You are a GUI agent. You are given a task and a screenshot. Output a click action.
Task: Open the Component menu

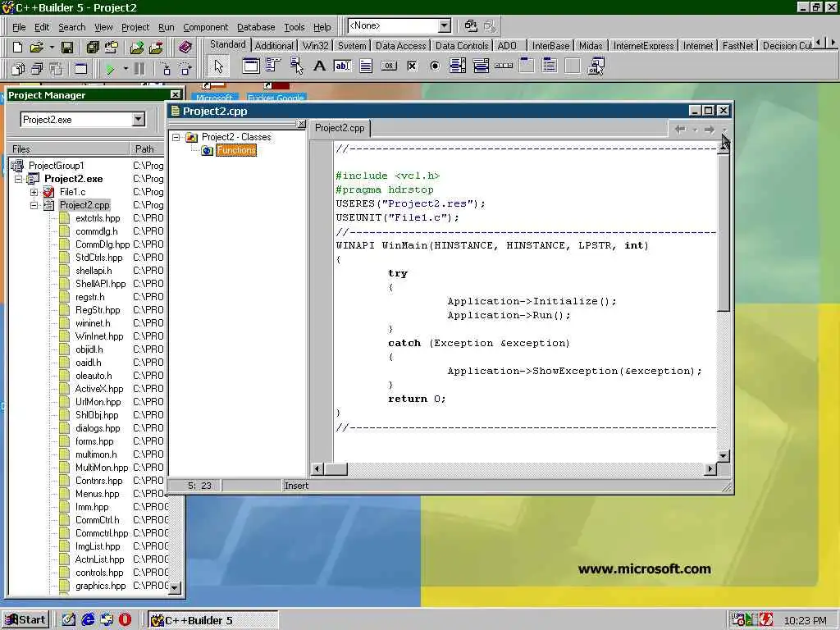point(205,27)
